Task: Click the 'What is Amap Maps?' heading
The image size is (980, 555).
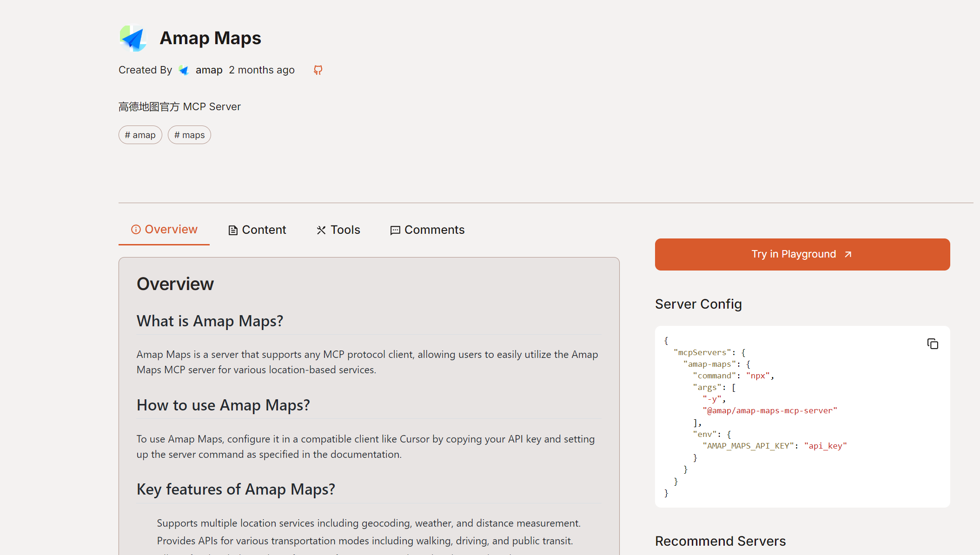Action: click(210, 321)
